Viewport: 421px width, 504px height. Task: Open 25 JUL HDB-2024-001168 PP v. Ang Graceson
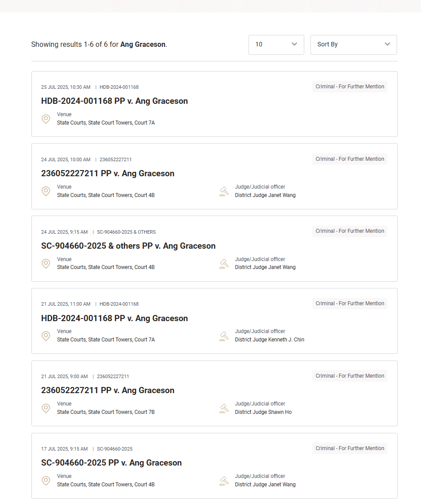pyautogui.click(x=114, y=101)
